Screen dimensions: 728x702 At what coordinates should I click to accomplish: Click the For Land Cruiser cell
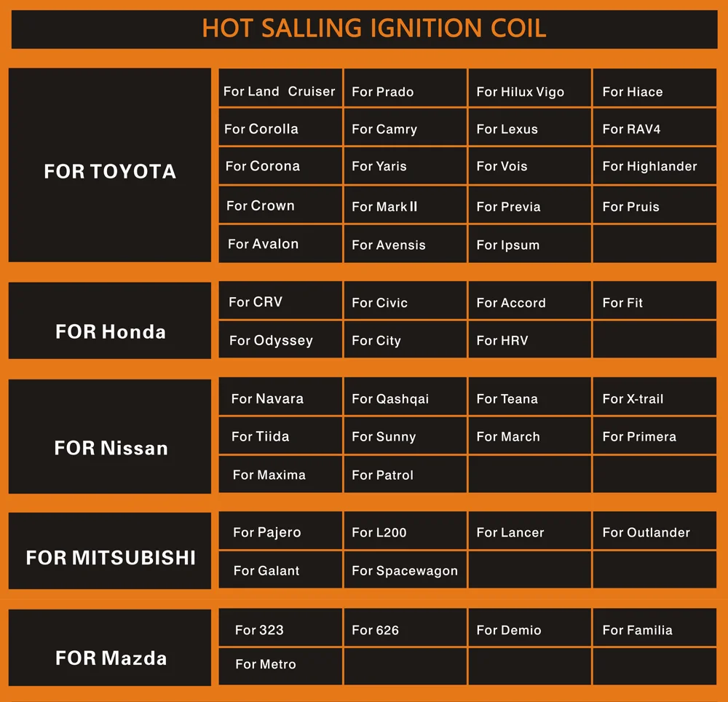click(x=280, y=91)
